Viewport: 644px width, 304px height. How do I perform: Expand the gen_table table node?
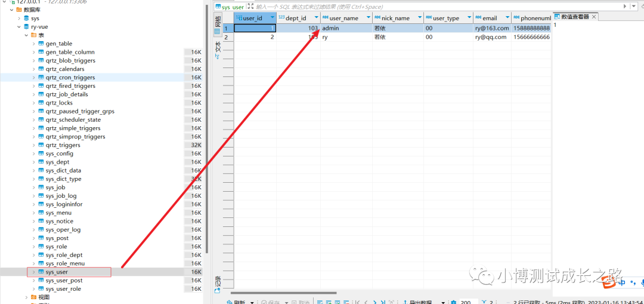pos(33,44)
